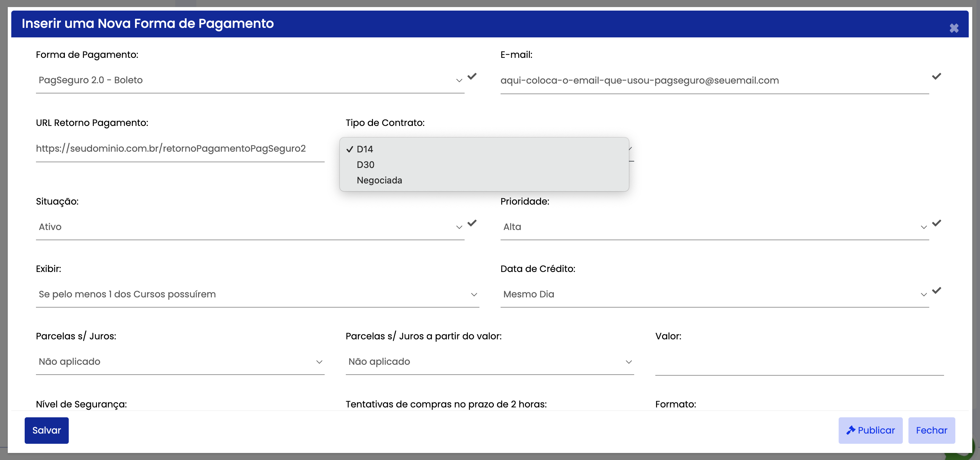The width and height of the screenshot is (980, 460).
Task: Close the payment form dialog with X icon
Action: point(953,28)
